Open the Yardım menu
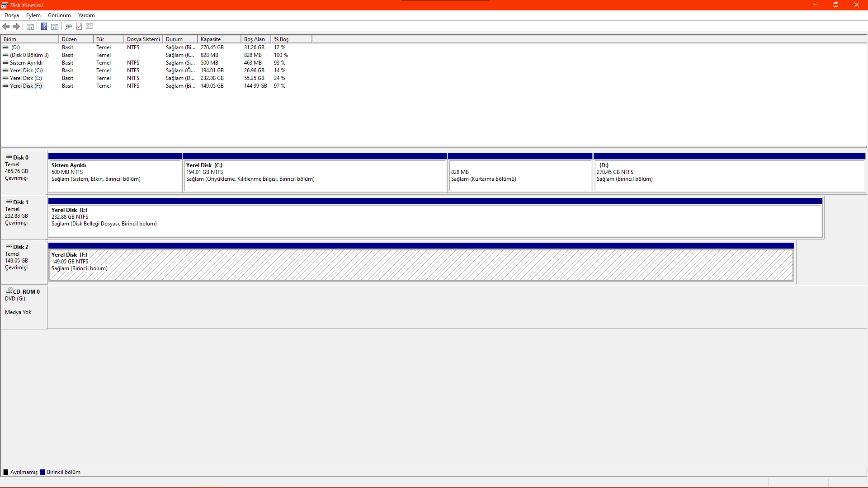The image size is (868, 488). (86, 15)
